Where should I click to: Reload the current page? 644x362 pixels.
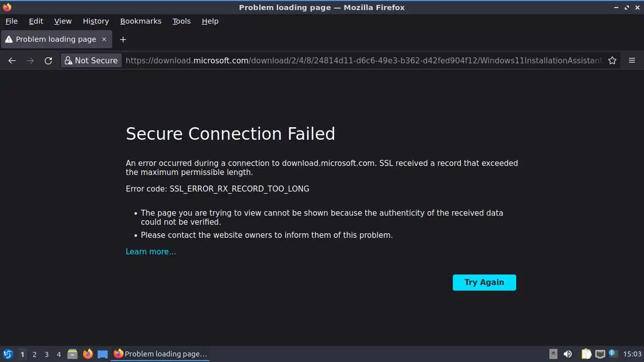pos(48,60)
